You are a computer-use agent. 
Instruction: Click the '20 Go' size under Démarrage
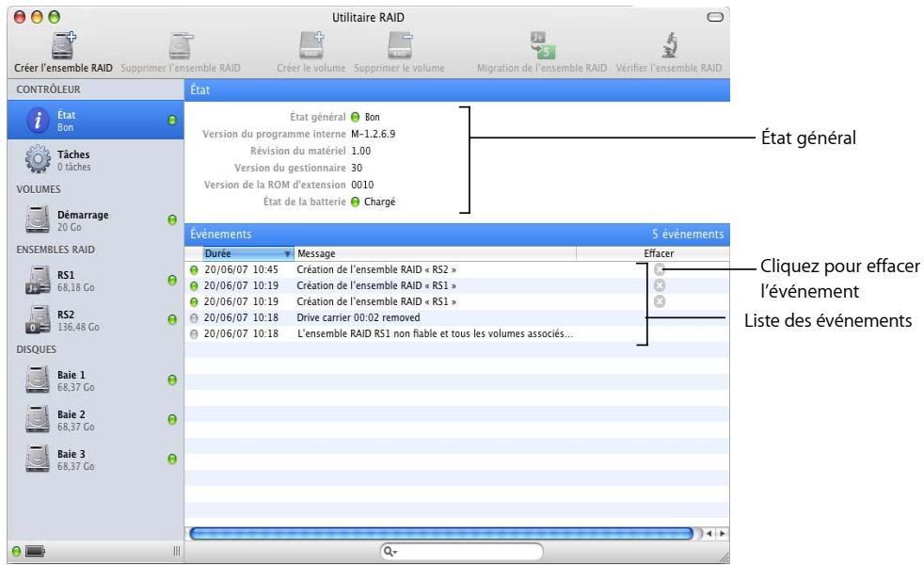coord(70,227)
